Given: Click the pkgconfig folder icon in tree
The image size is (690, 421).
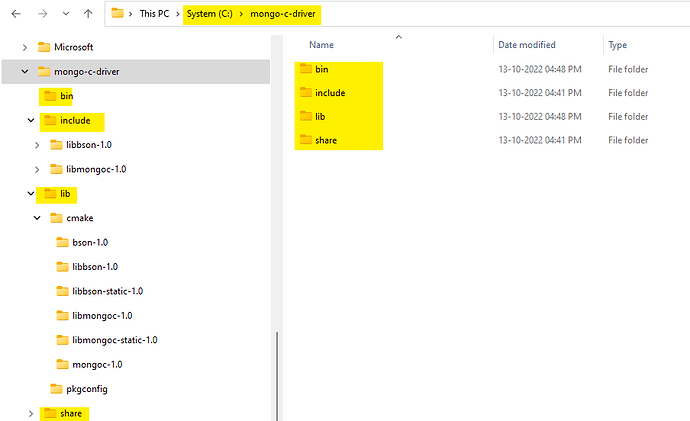Looking at the screenshot, I should click(57, 388).
